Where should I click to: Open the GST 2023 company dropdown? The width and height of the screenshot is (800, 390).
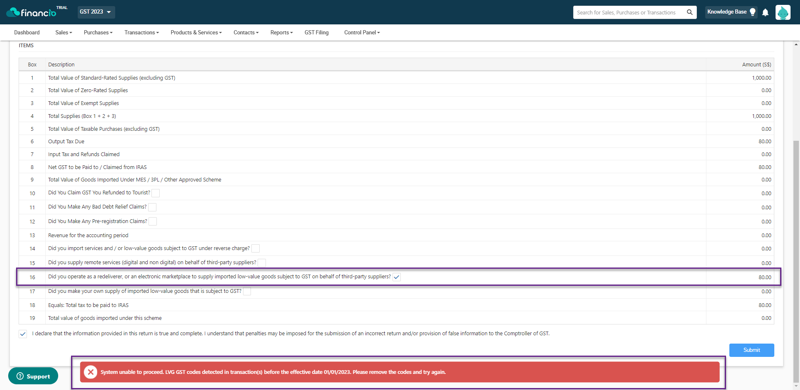[96, 12]
